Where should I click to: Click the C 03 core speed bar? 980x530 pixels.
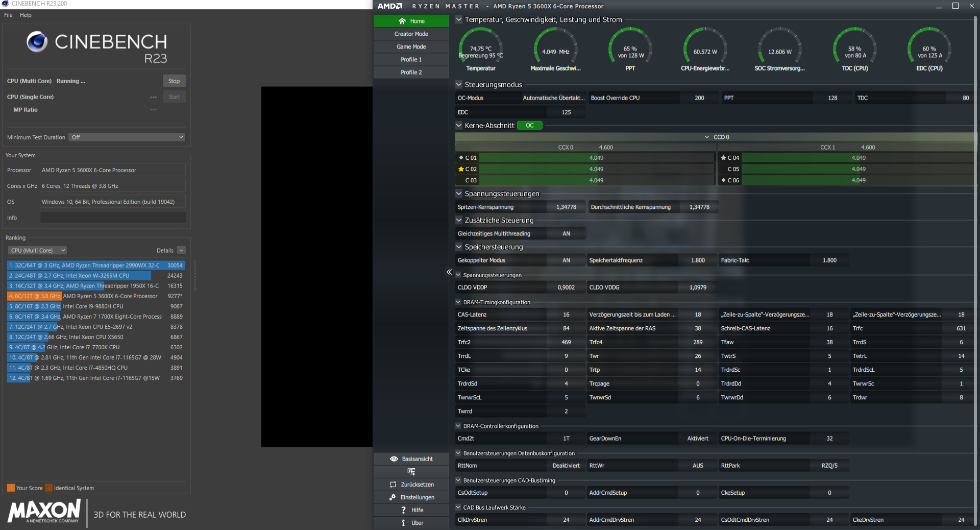pos(596,180)
